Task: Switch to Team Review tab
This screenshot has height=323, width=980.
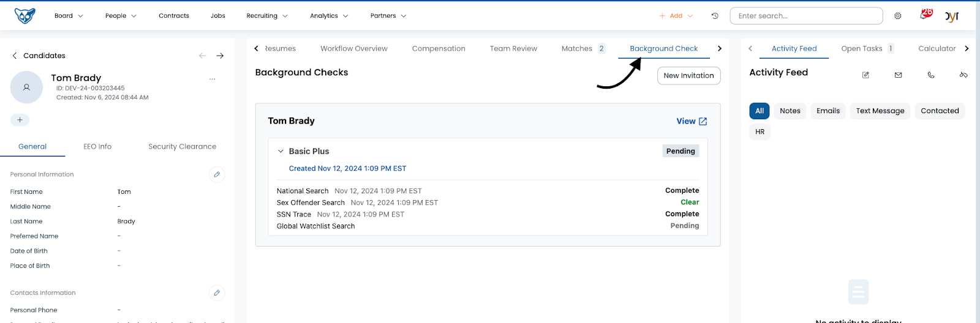Action: point(513,48)
